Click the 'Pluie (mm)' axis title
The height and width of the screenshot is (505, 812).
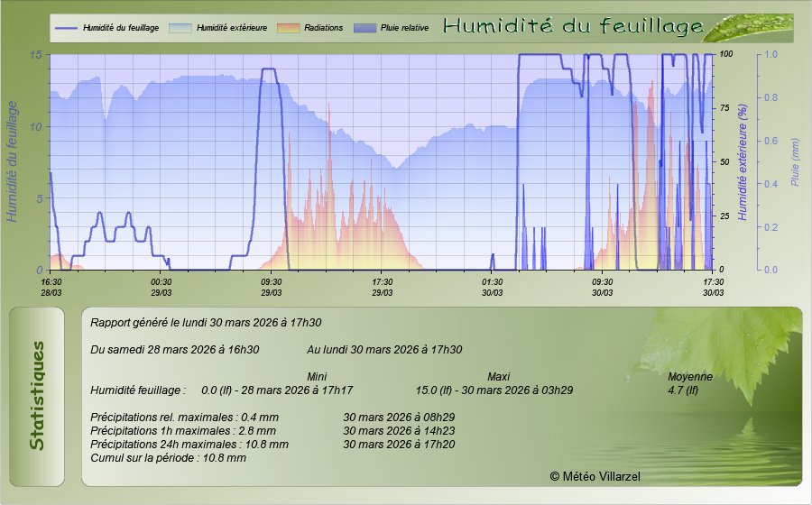[795, 162]
